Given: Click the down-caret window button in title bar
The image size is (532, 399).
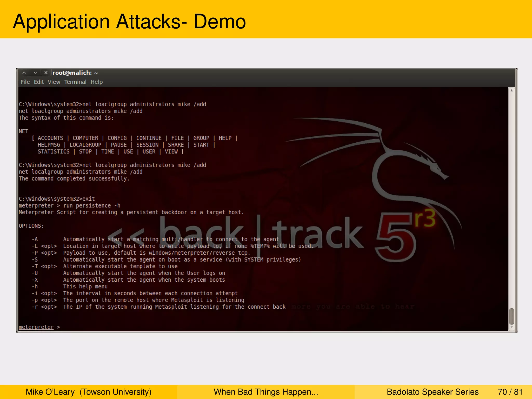Looking at the screenshot, I should (35, 73).
